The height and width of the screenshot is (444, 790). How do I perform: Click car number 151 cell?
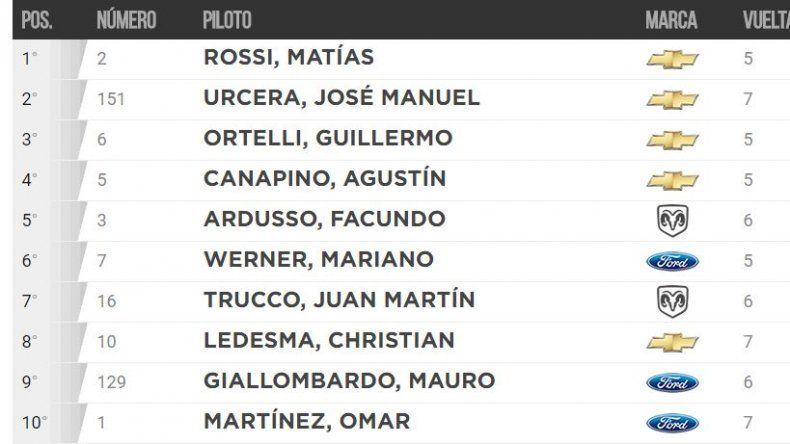[111, 99]
